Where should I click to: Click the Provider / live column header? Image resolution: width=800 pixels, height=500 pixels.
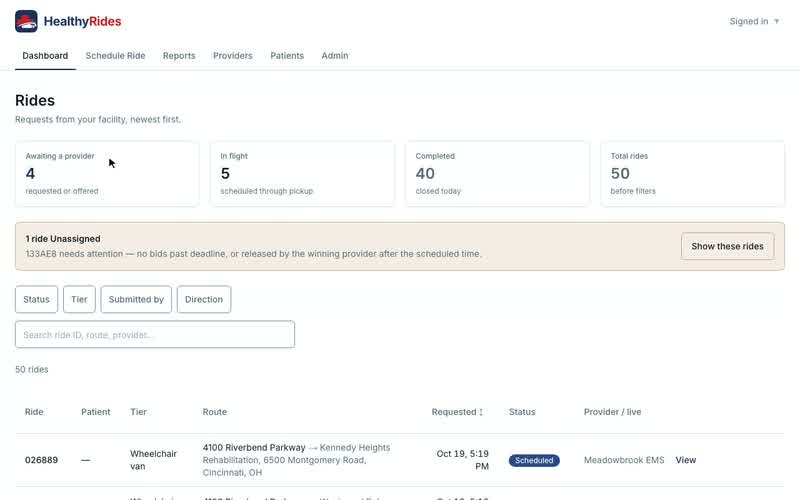pyautogui.click(x=612, y=412)
